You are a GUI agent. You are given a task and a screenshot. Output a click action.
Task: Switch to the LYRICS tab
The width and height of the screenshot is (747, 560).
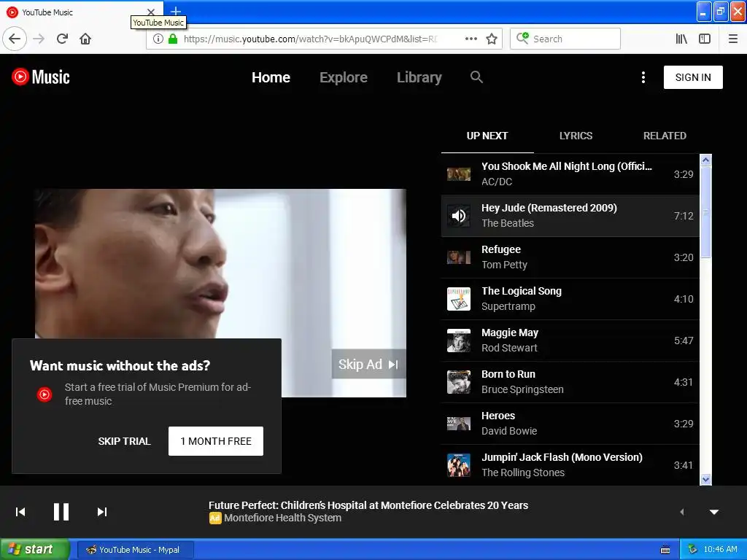coord(576,136)
